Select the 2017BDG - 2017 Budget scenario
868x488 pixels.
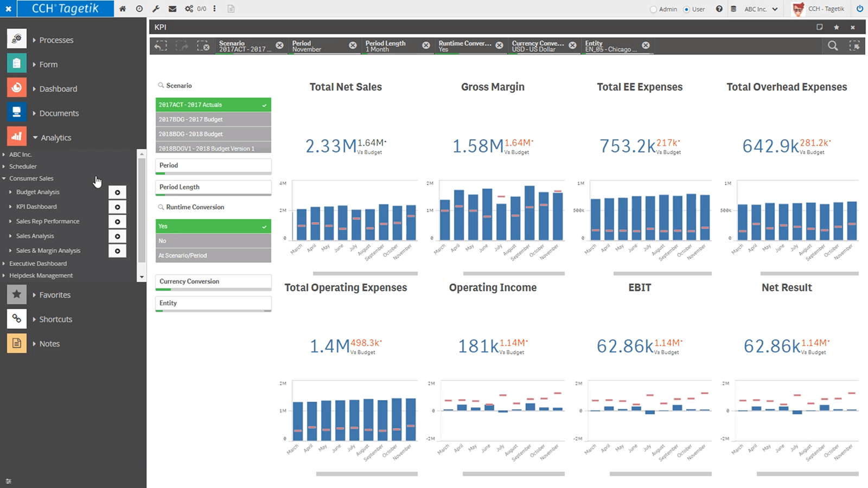pos(213,119)
